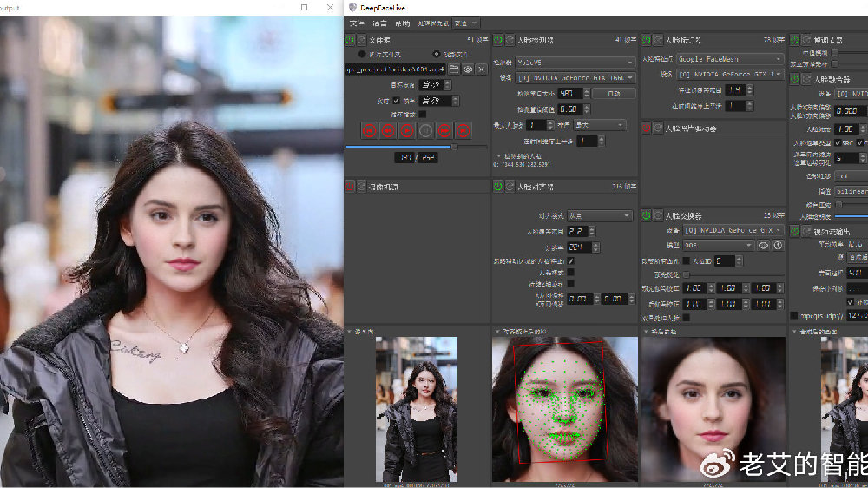
Task: Open the first menu bar item (File)
Action: [356, 23]
